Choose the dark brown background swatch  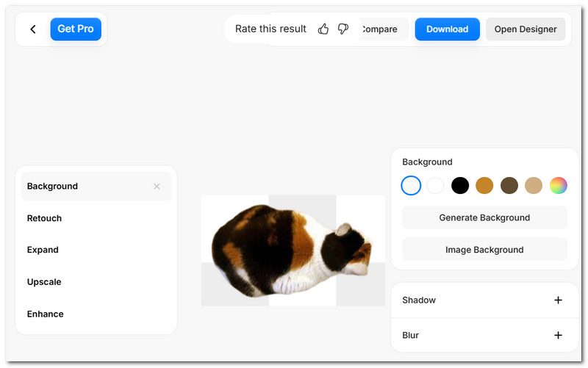(509, 186)
